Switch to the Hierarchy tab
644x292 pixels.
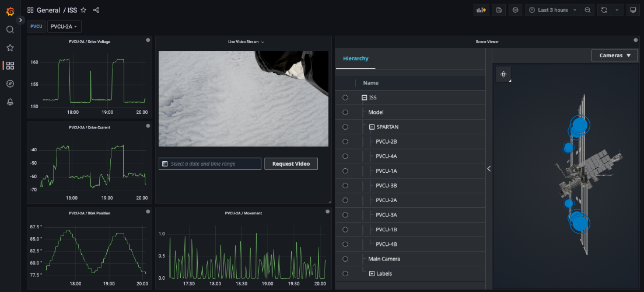tap(356, 58)
